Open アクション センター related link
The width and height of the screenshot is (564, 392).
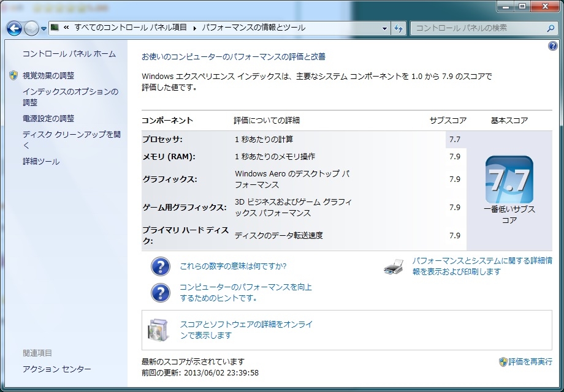tap(56, 369)
